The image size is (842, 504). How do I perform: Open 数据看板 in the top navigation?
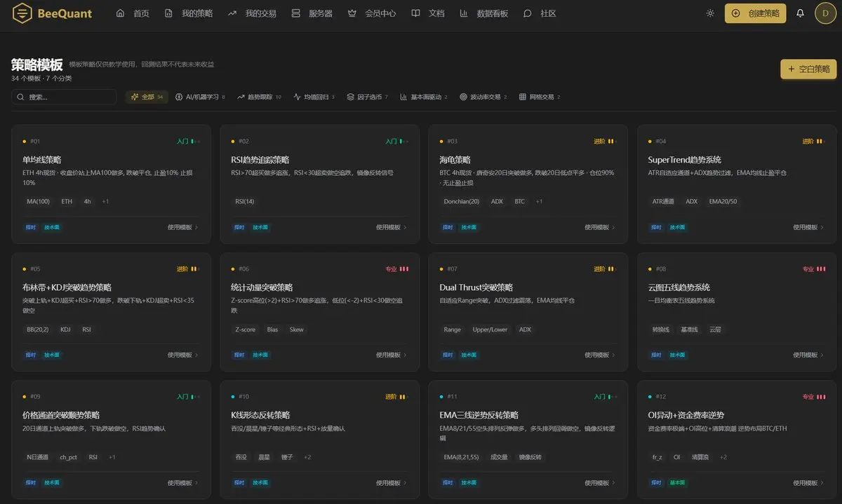(x=483, y=13)
